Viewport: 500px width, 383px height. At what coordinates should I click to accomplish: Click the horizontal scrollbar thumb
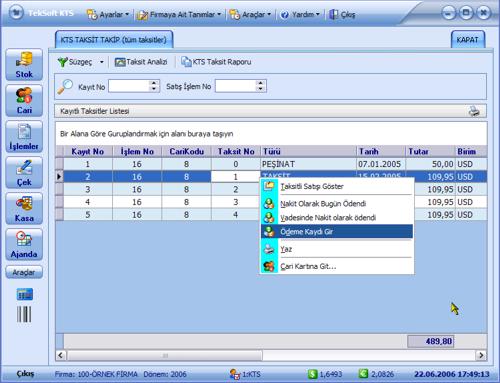coord(165,355)
